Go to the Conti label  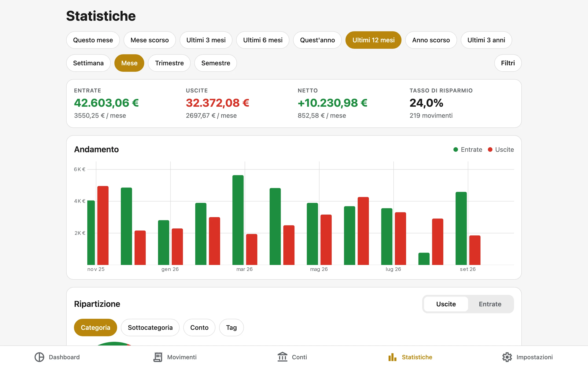pos(299,357)
